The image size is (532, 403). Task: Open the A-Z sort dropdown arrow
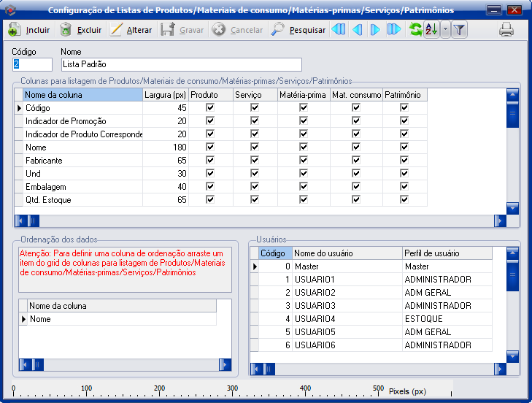[x=445, y=30]
